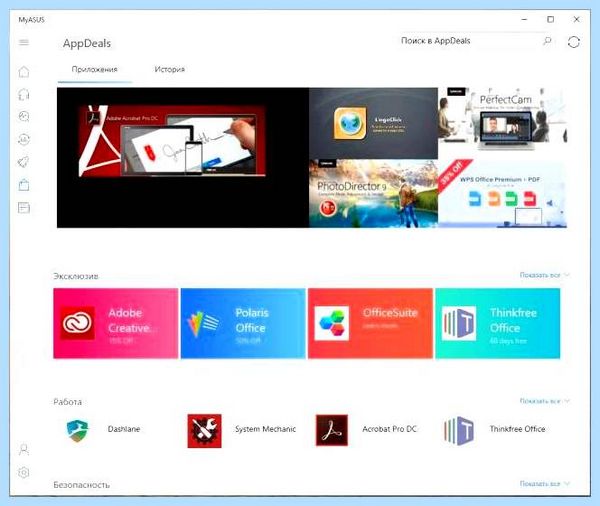Screen dimensions: 600x506
Task: Open the news card icon in sidebar
Action: point(24,207)
